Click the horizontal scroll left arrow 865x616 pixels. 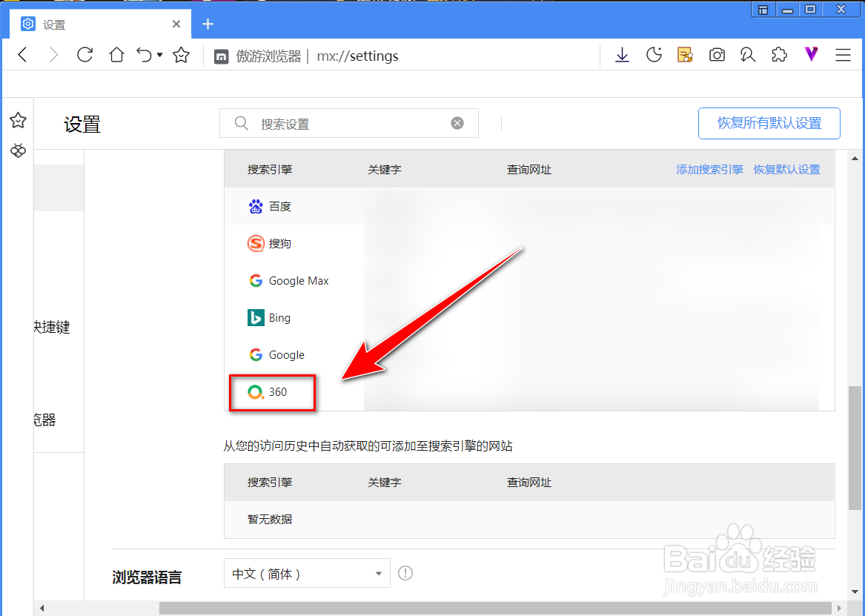point(42,609)
